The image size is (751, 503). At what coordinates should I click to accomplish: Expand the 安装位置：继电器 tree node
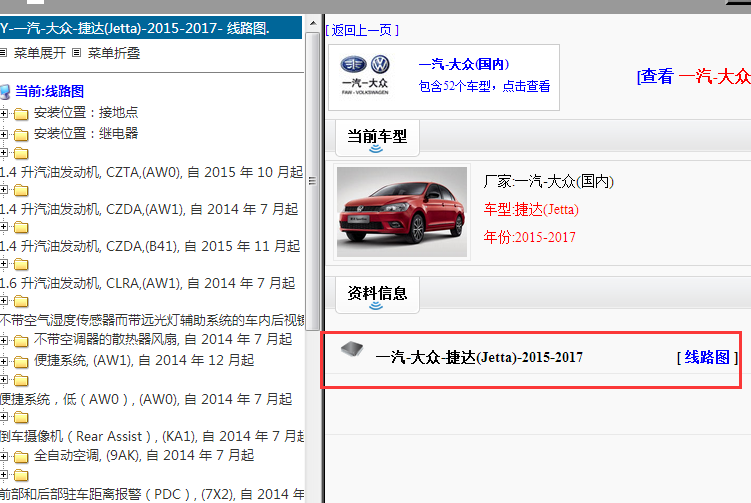(x=3, y=135)
